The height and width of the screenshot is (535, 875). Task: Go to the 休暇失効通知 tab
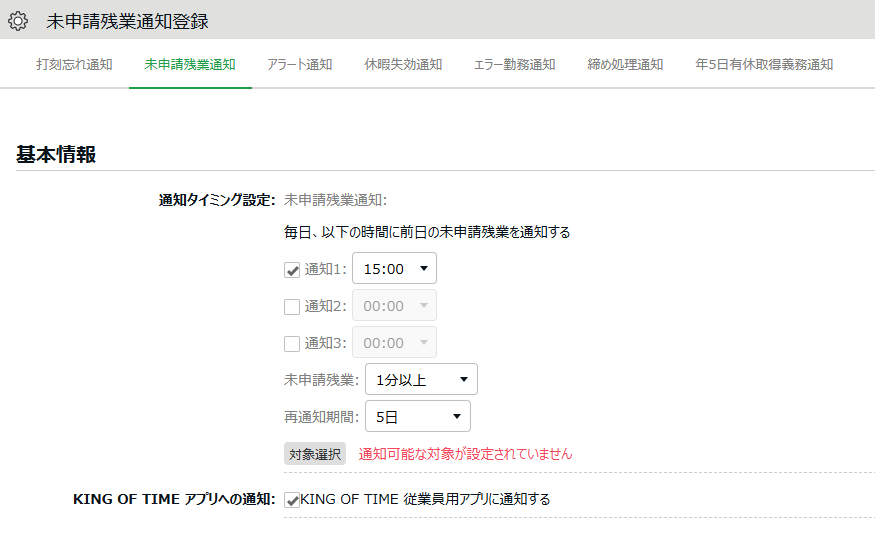[x=403, y=65]
